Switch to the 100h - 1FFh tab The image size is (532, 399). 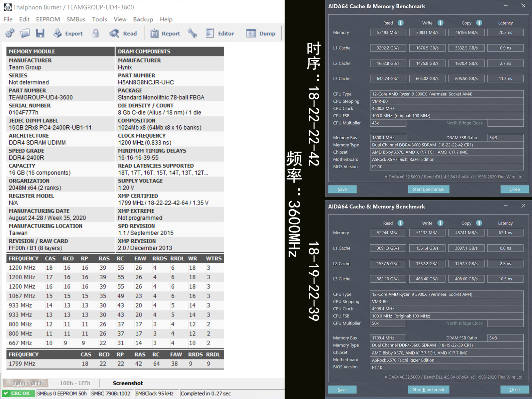[x=75, y=383]
